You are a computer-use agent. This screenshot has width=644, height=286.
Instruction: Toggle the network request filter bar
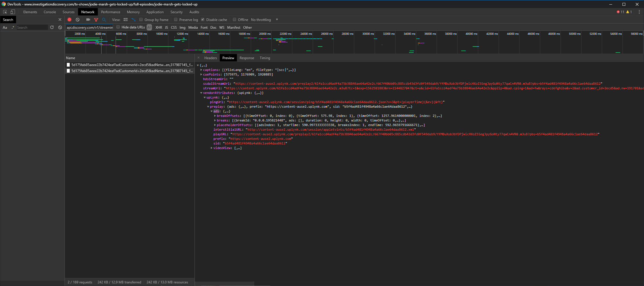click(96, 20)
